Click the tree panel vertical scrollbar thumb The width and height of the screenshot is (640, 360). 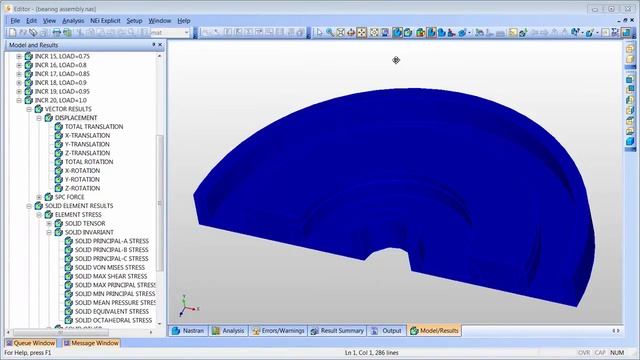click(x=160, y=203)
